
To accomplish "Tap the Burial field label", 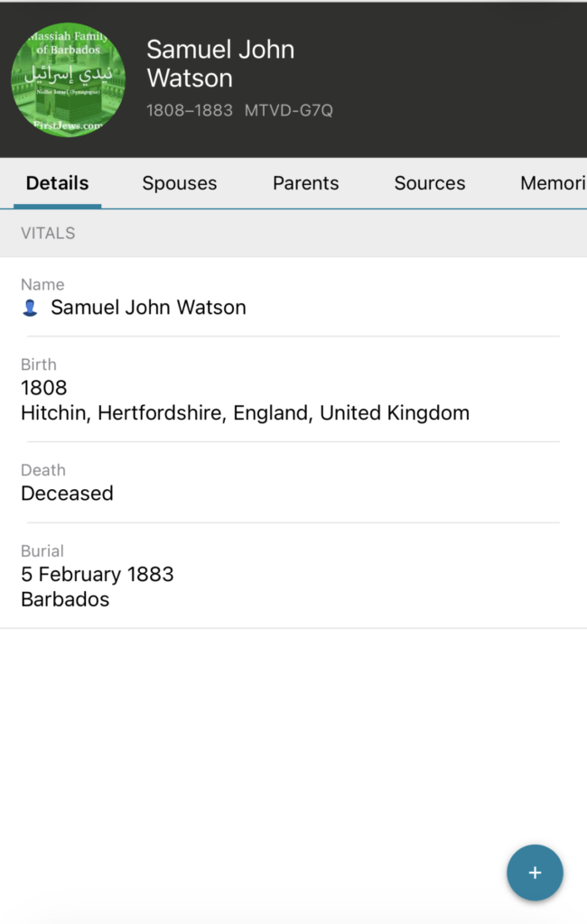I will (x=42, y=550).
